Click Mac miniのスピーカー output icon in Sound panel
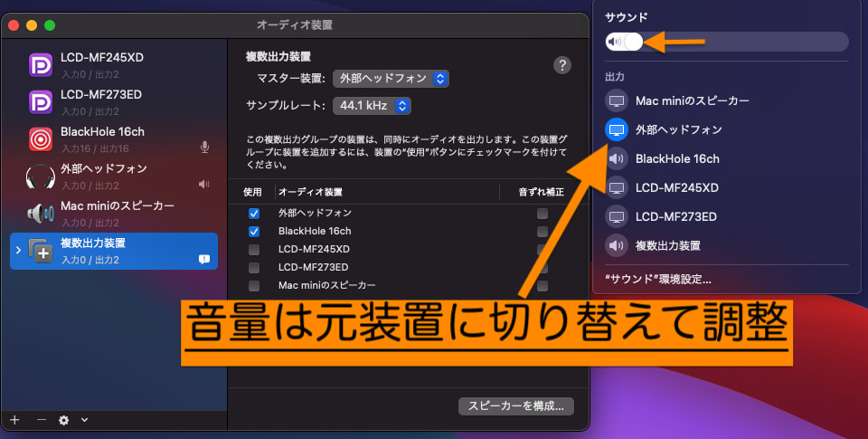Screen dimensions: 868x439 617,100
